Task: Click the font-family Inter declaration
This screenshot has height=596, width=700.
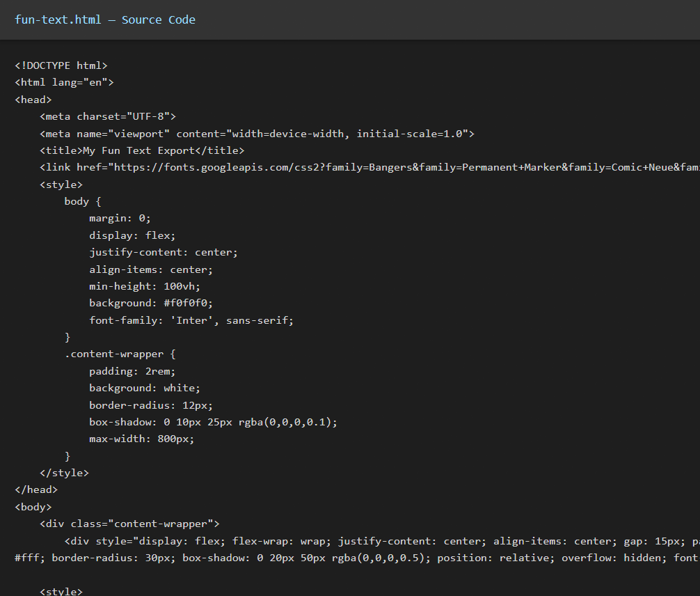Action: [191, 320]
